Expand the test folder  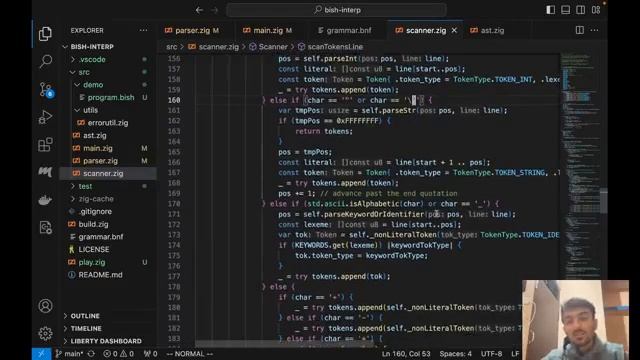[85, 186]
